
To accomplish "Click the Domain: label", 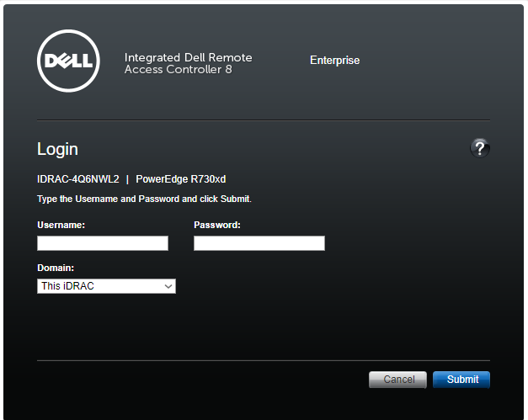I will coord(56,268).
